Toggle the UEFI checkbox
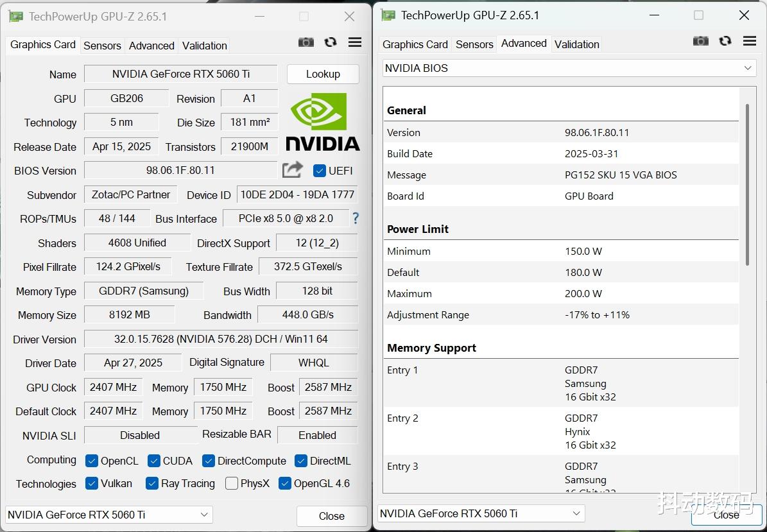Screen dimensions: 767x532 tap(320, 171)
